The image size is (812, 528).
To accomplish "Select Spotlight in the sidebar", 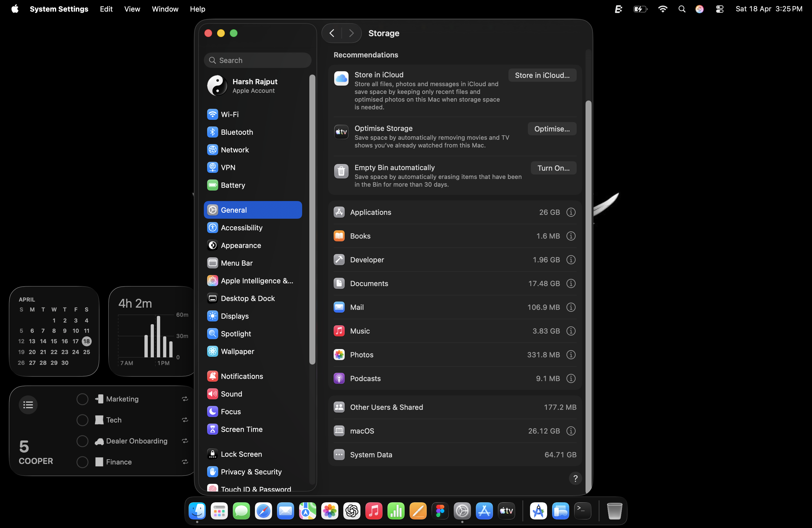I will tap(253, 334).
